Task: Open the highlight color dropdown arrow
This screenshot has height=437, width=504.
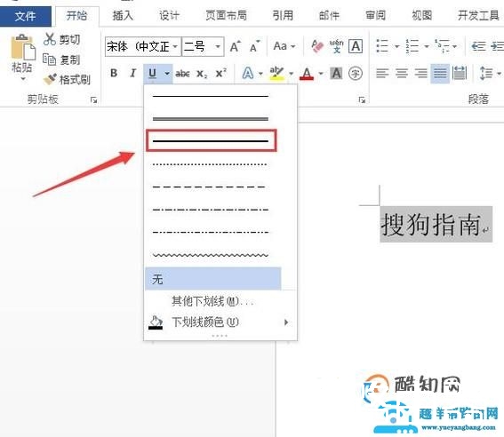Action: pos(291,74)
